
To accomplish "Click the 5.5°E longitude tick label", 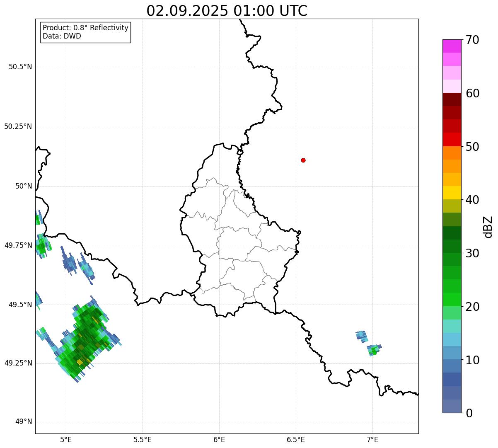I will (x=143, y=439).
